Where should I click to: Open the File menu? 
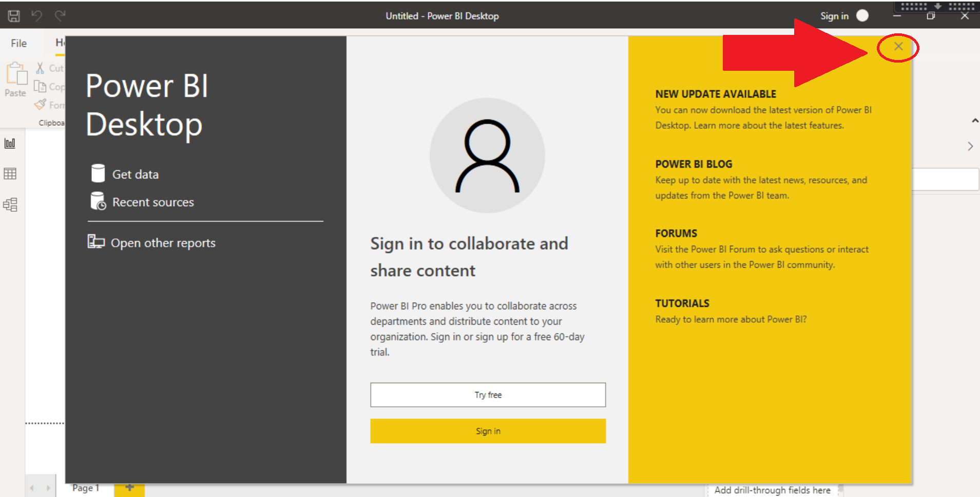click(x=18, y=43)
